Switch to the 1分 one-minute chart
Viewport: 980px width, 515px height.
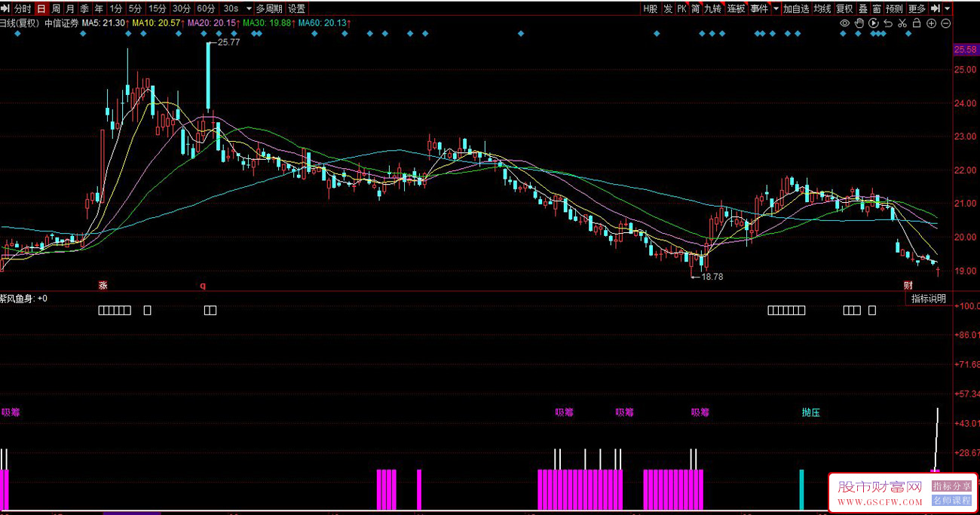(x=115, y=8)
